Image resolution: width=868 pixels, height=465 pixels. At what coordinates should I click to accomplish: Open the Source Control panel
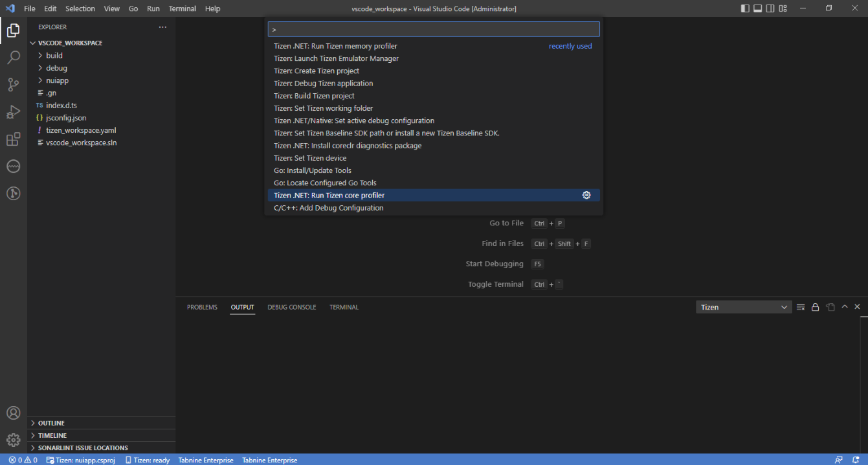tap(14, 84)
